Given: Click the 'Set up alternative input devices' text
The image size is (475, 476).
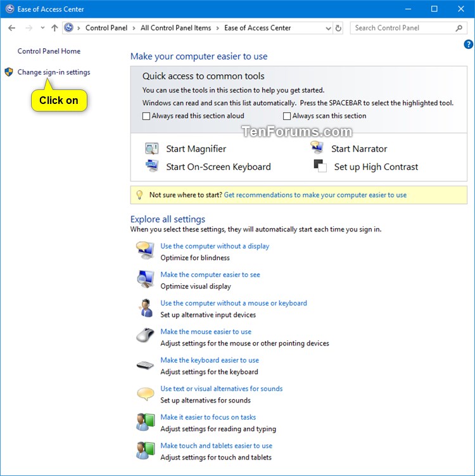Looking at the screenshot, I should (x=208, y=315).
